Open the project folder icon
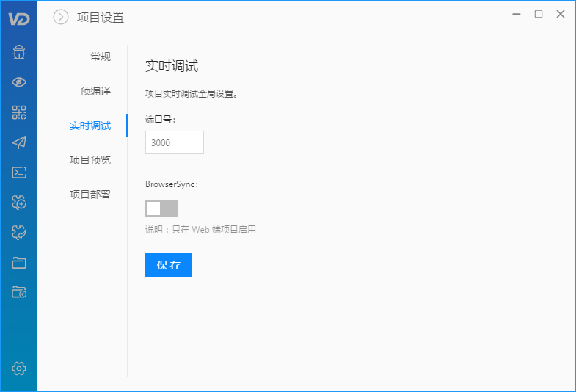The image size is (576, 392). 19,263
